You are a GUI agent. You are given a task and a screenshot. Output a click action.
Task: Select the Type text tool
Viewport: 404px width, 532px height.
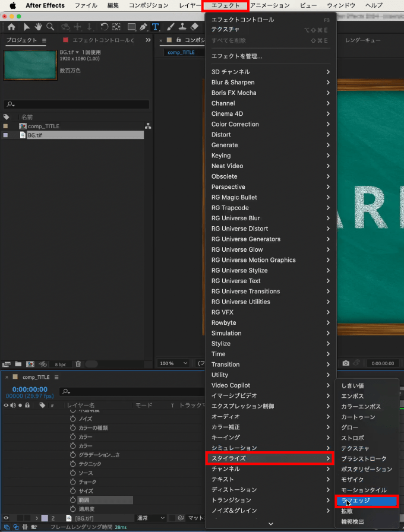pyautogui.click(x=155, y=27)
